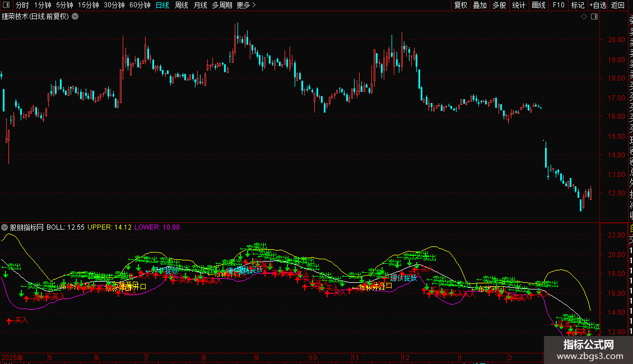Image resolution: width=633 pixels, height=364 pixels.
Task: Click the UPPER: 14.12 value label
Action: click(x=109, y=227)
